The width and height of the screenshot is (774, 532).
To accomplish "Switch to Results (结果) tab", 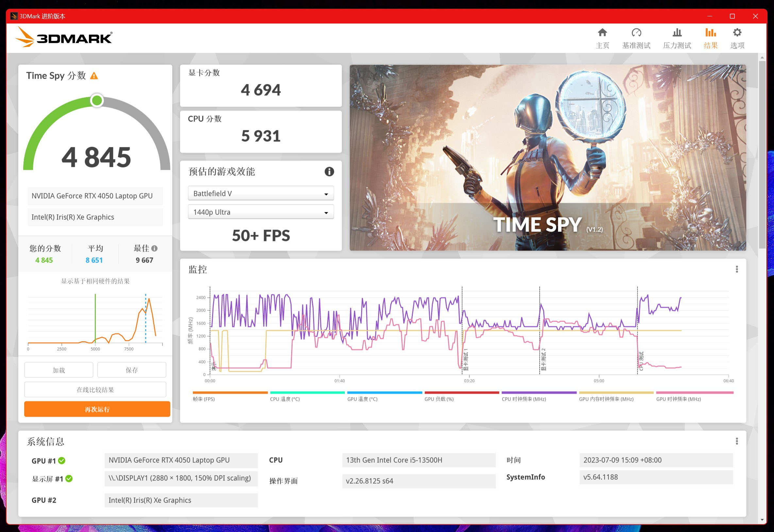I will pos(710,38).
